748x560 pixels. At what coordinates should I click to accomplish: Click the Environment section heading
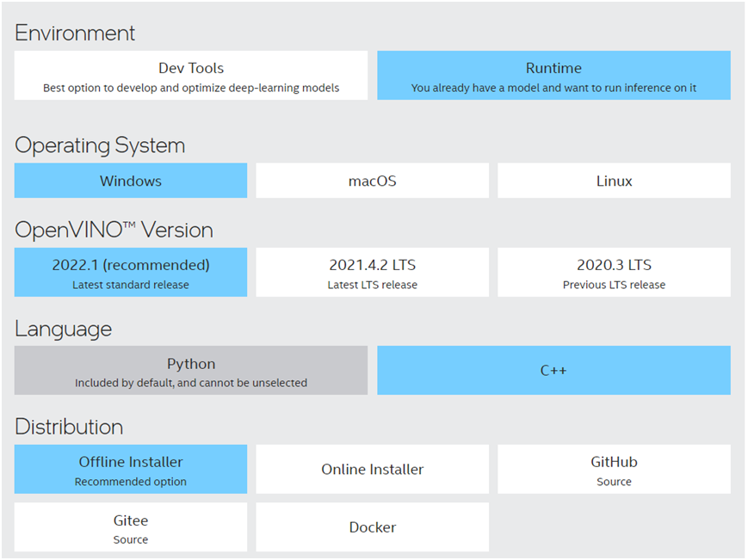coord(75,33)
